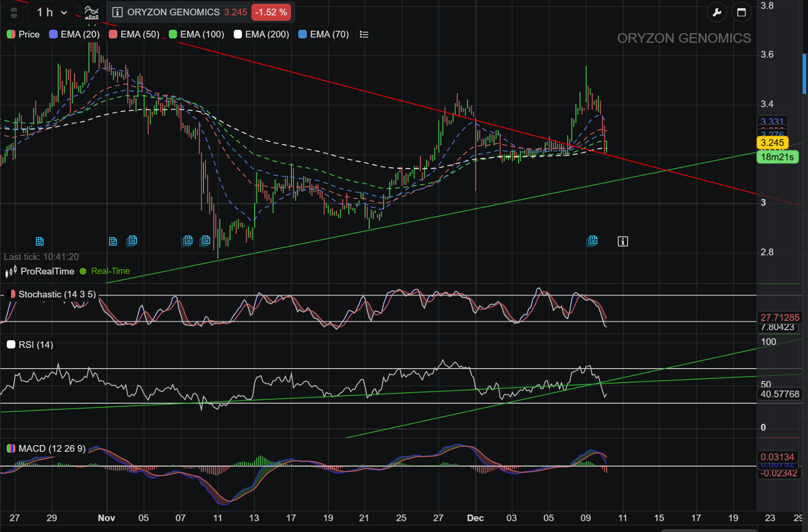Toggle EMA (200) indicator visibility

coord(261,35)
